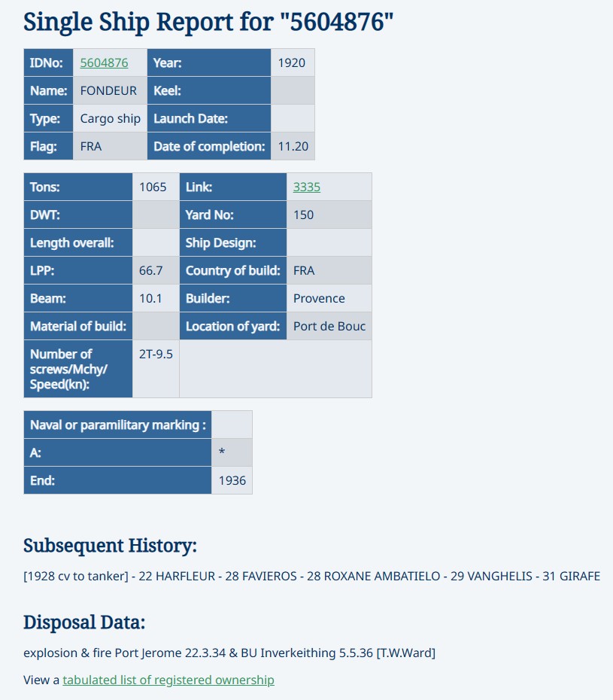Open the tabulated list of registered ownership

[168, 680]
